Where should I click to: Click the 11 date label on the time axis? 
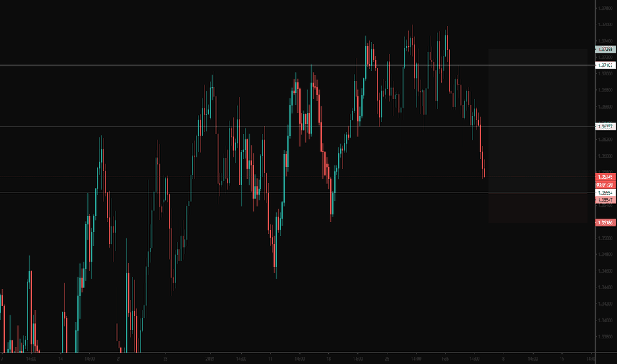click(x=270, y=359)
